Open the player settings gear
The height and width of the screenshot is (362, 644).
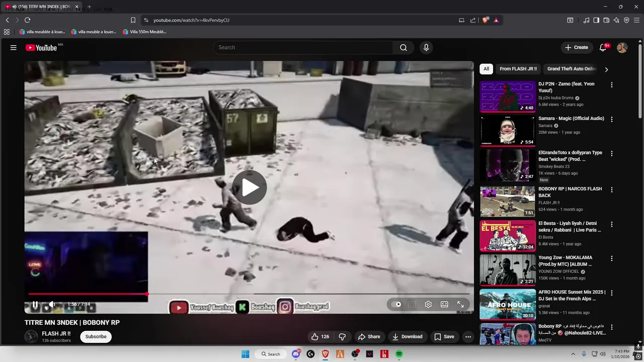(x=428, y=304)
